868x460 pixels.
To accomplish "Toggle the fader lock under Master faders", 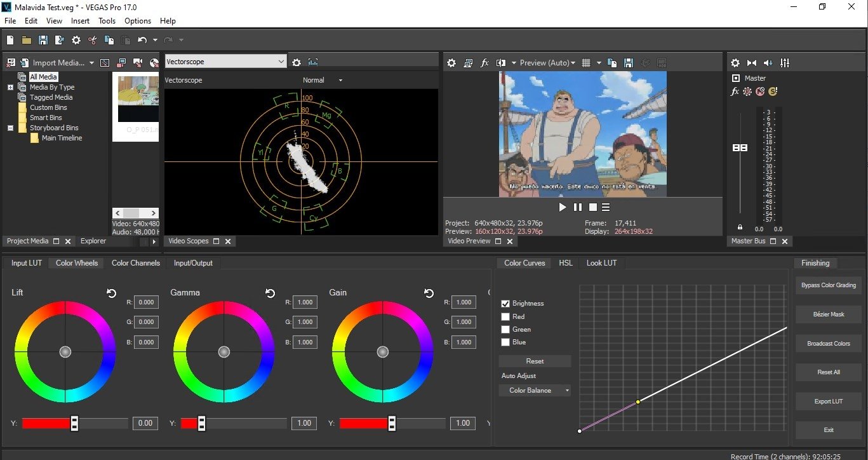I will 740,227.
